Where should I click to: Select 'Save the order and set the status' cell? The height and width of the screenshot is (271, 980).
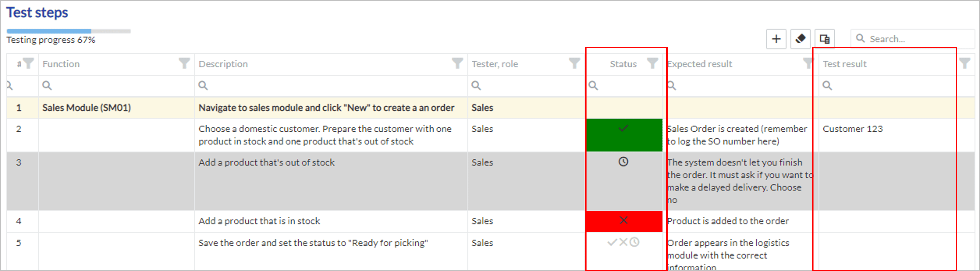(x=331, y=252)
